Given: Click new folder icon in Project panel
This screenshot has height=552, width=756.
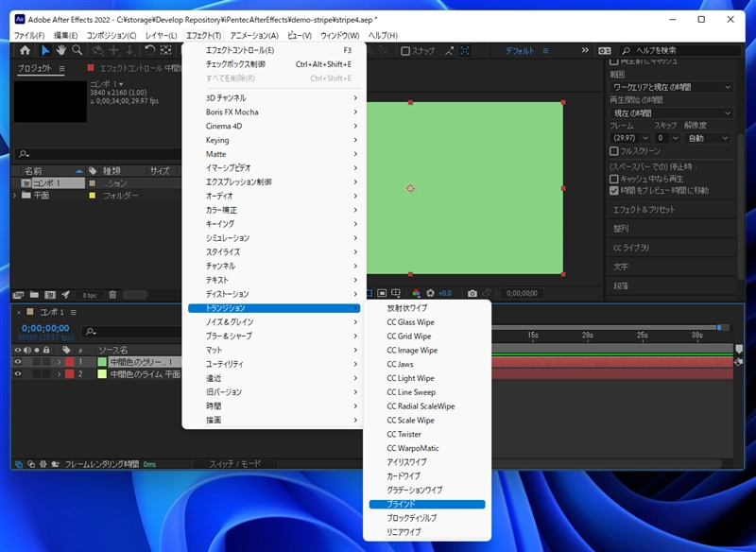Looking at the screenshot, I should coord(34,295).
